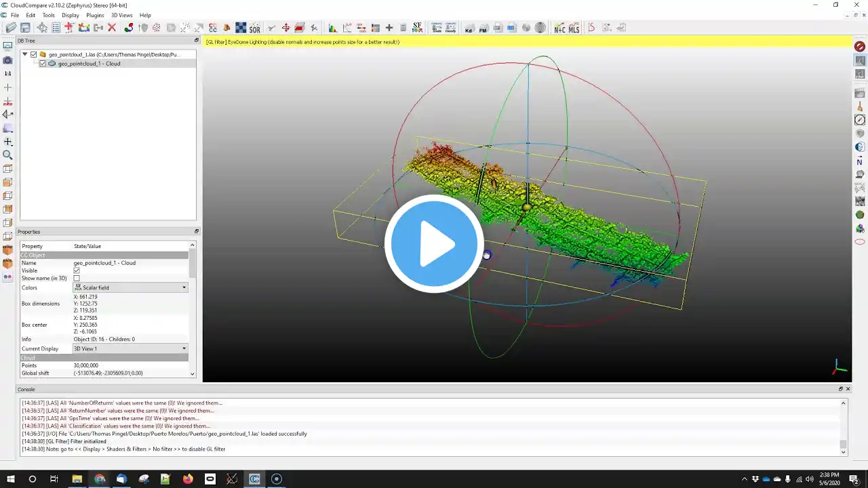
Task: Click the 1:1 icon in the left sidebar
Action: (8, 73)
